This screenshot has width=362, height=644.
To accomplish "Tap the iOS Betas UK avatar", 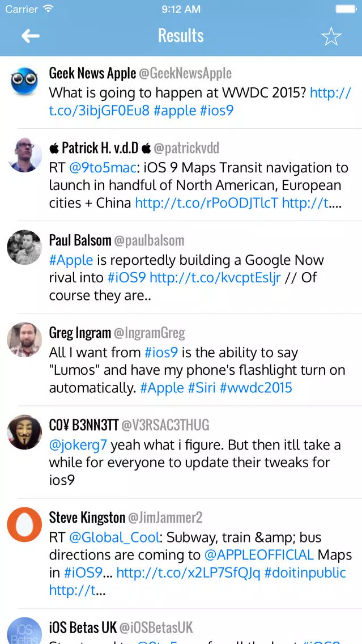I will tap(24, 630).
